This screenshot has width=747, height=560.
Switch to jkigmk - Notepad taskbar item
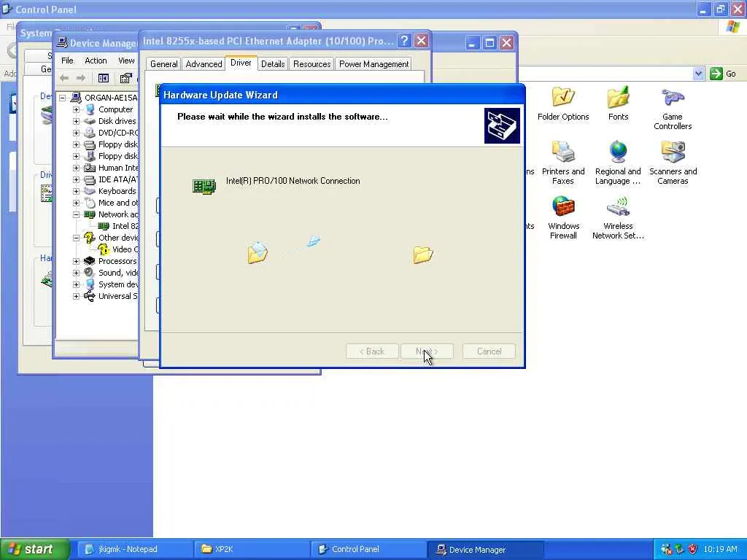tap(133, 549)
